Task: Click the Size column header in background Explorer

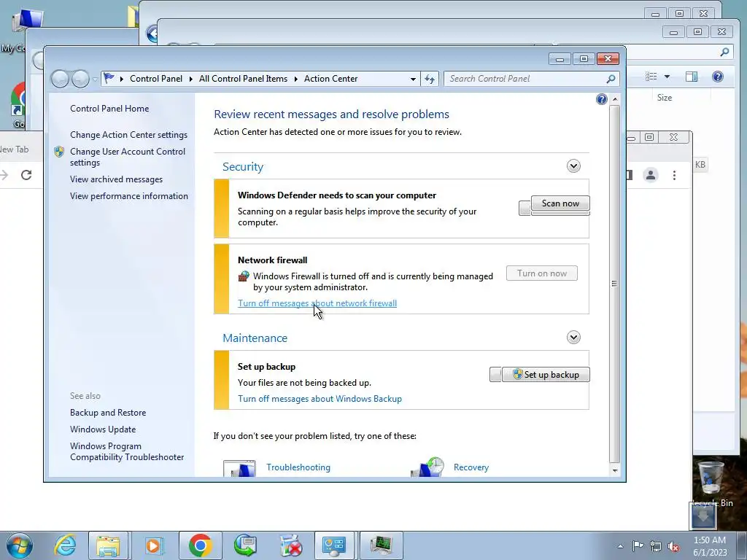Action: [664, 98]
